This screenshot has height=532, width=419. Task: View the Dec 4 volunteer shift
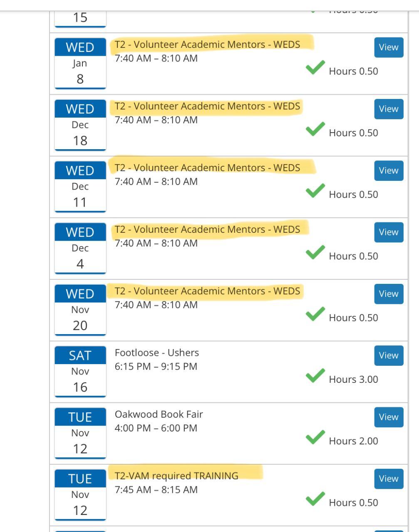(x=389, y=232)
